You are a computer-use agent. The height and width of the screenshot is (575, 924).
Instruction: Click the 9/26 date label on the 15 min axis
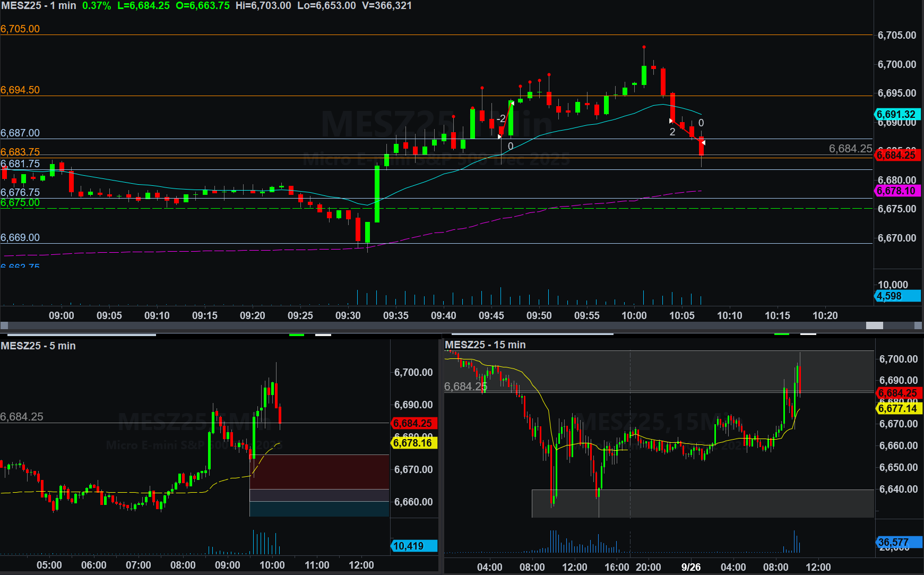[690, 567]
